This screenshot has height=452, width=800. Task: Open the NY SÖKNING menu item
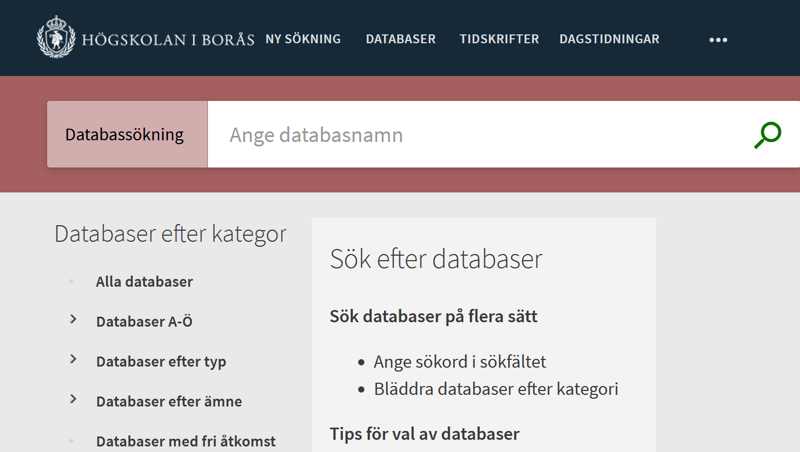[303, 39]
